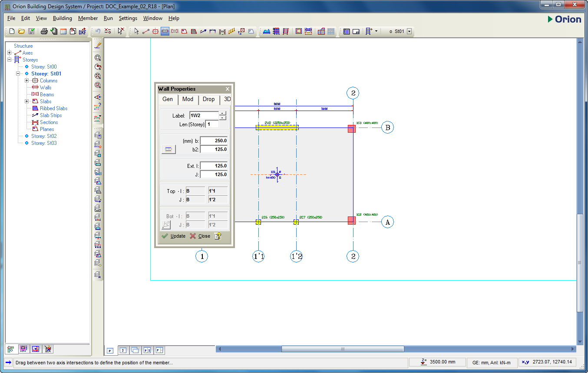Image resolution: width=588 pixels, height=373 pixels.
Task: Expand the Columns tree node
Action: [x=27, y=81]
